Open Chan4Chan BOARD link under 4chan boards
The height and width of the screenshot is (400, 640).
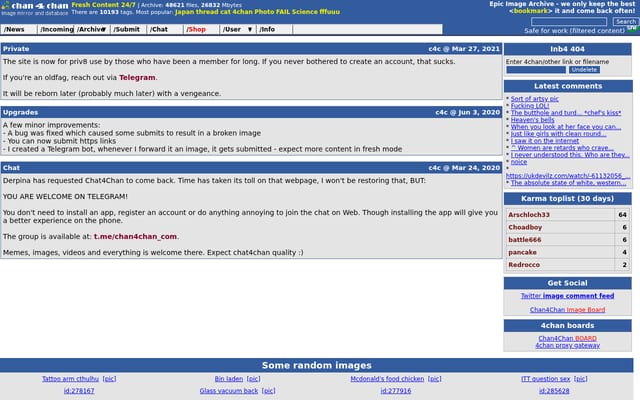pyautogui.click(x=567, y=338)
